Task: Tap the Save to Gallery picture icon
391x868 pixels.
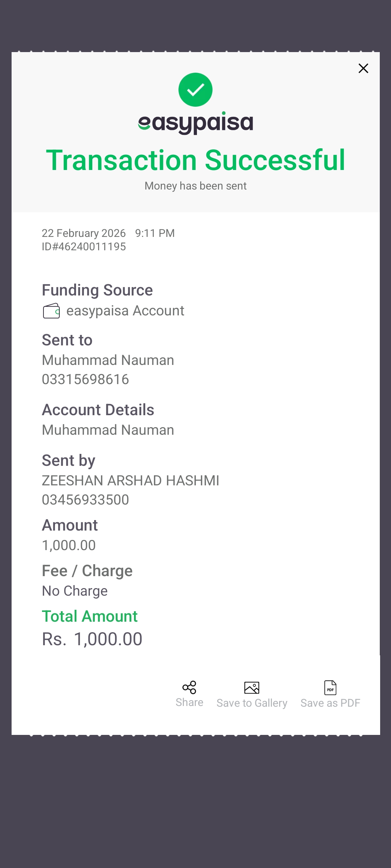Action: [252, 688]
